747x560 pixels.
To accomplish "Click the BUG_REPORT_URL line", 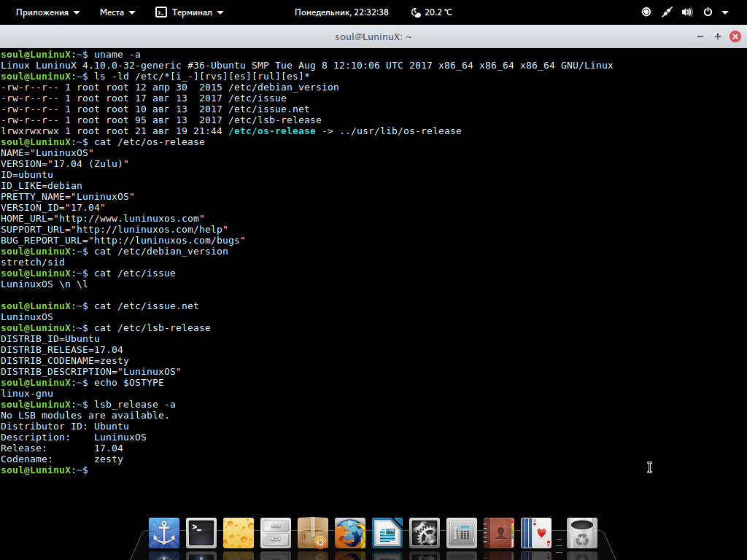I will 123,241.
